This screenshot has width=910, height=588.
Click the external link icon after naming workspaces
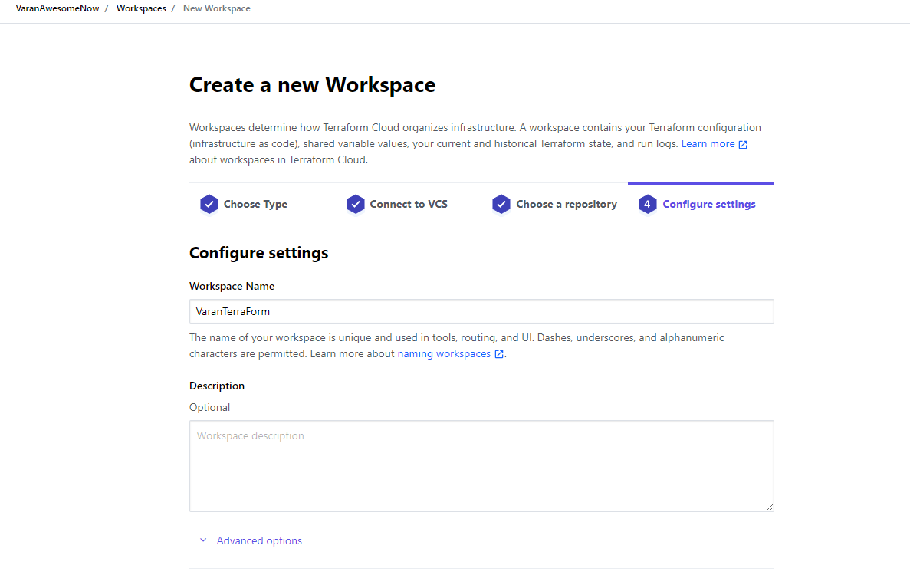coord(498,354)
